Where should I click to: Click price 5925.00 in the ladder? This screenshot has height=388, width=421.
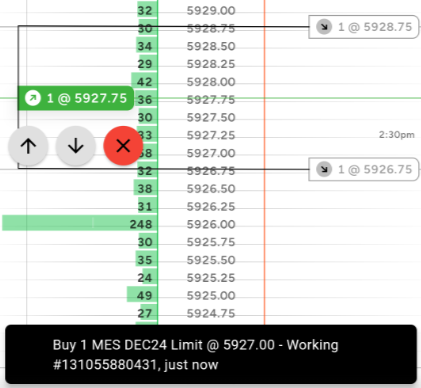click(x=211, y=296)
